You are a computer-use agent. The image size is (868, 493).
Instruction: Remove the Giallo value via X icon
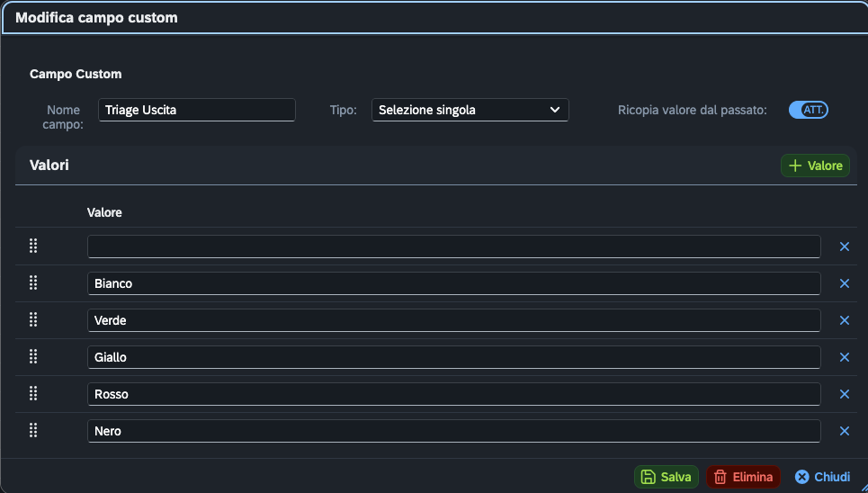pyautogui.click(x=845, y=357)
